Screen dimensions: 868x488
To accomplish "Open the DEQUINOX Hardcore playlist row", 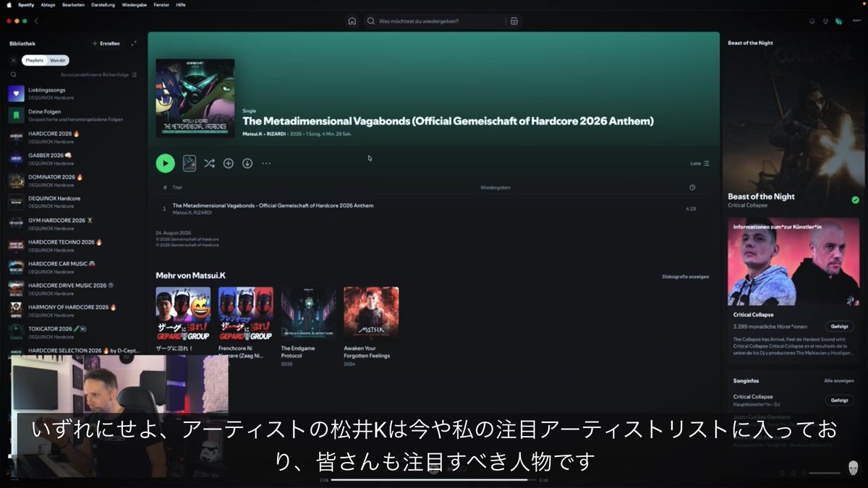I will click(x=75, y=202).
